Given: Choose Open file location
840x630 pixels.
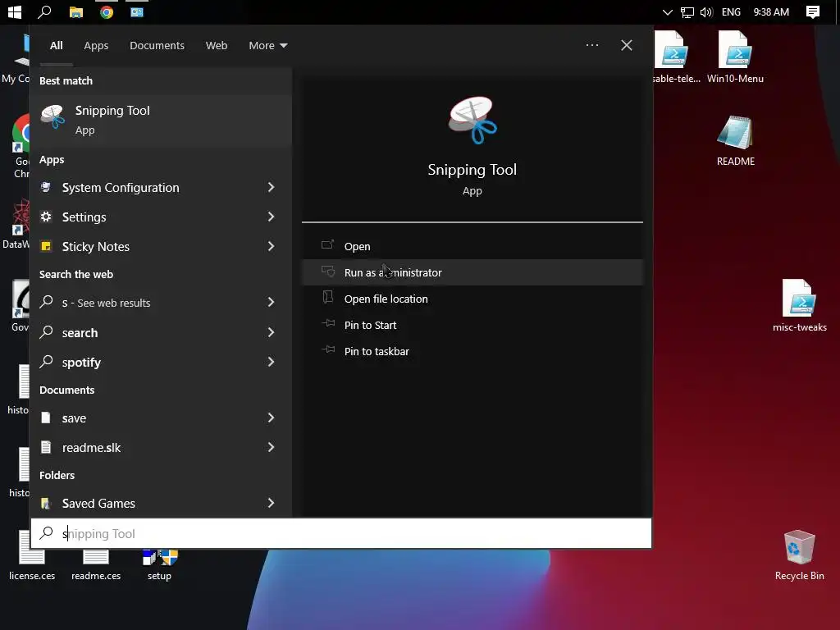Looking at the screenshot, I should pos(472,299).
